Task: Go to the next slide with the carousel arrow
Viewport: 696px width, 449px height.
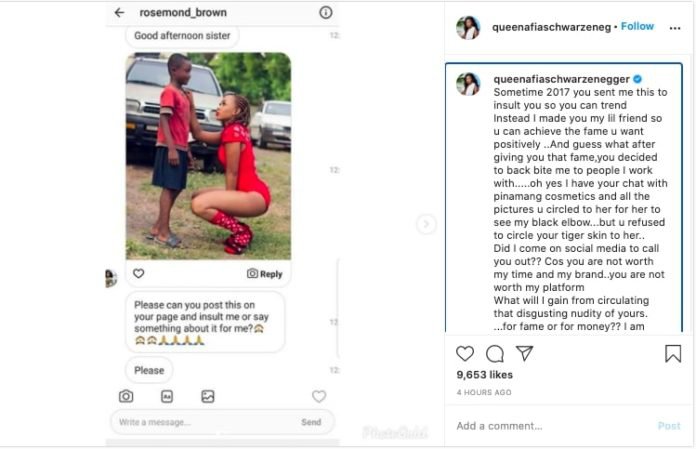Action: (x=426, y=224)
